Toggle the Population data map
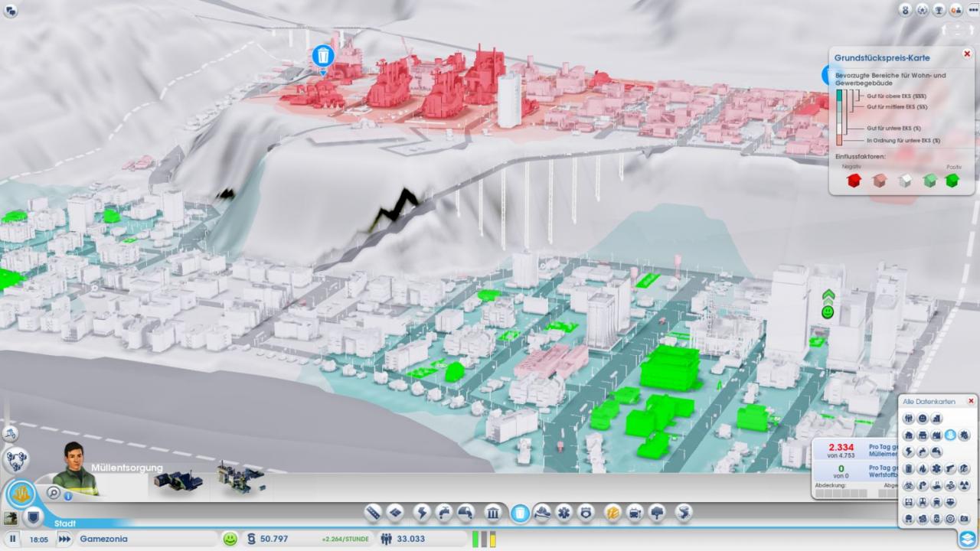The width and height of the screenshot is (980, 551). coord(908,418)
